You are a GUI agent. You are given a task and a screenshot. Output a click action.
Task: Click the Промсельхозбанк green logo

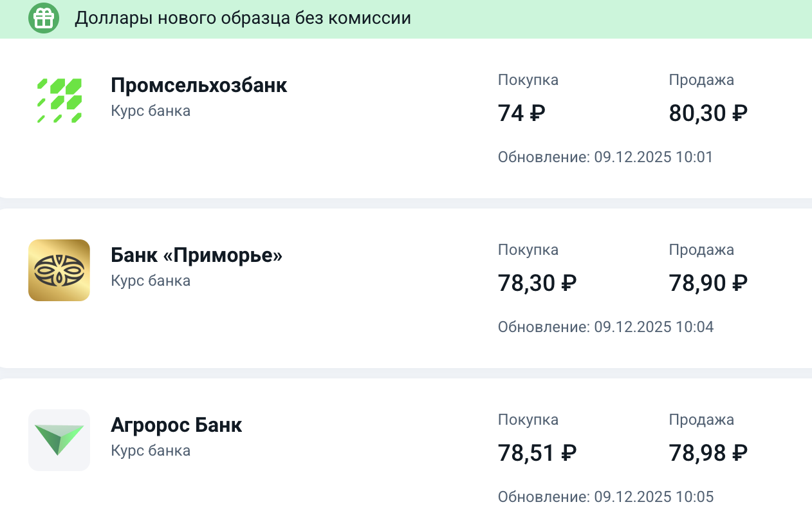[x=59, y=101]
